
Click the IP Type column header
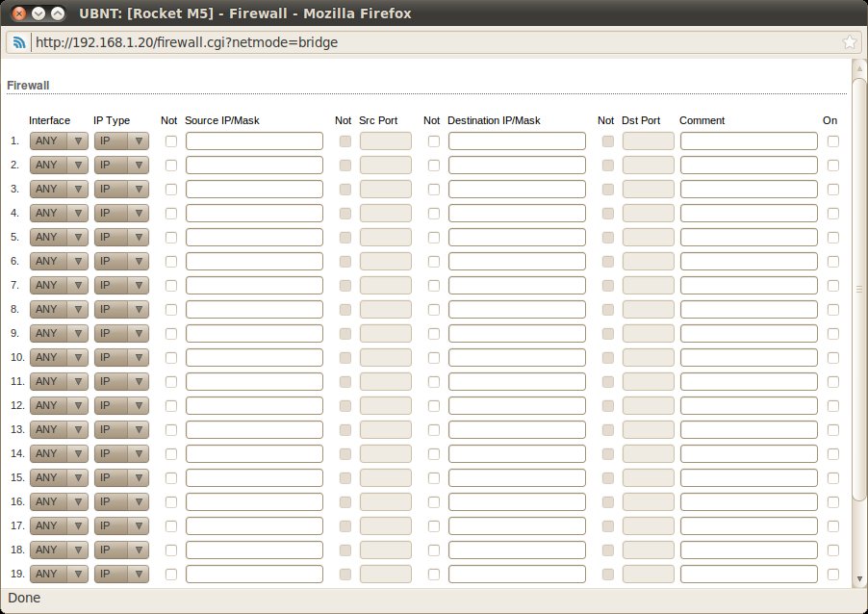point(112,120)
